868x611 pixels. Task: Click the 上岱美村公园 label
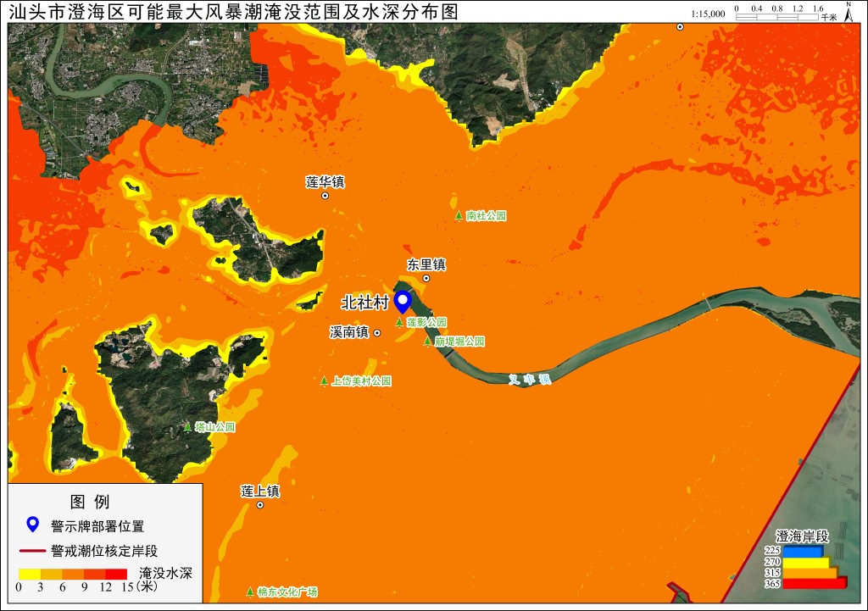tap(361, 380)
